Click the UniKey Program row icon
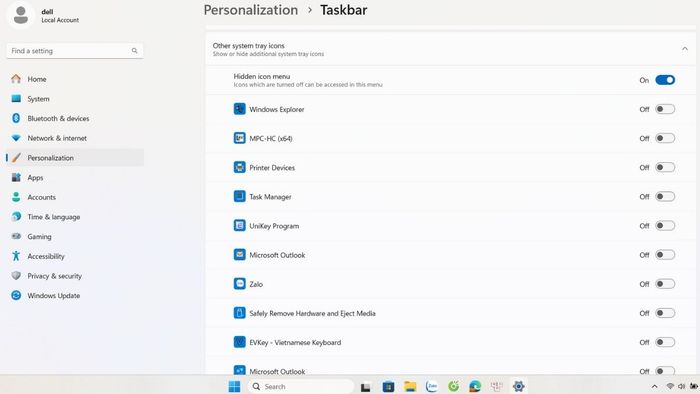The image size is (700, 394). point(240,225)
